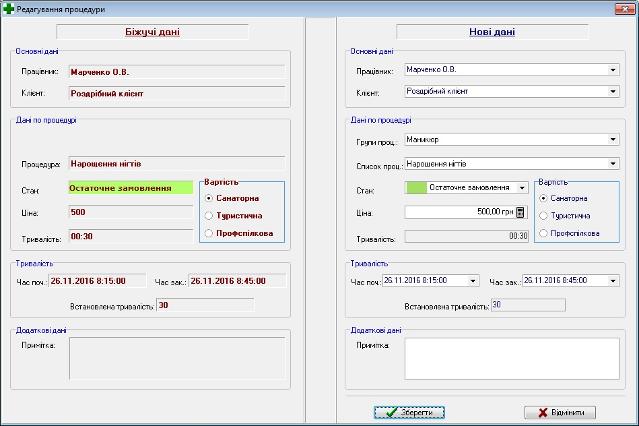
Task: Click the Нові дані heading
Action: coord(492,32)
